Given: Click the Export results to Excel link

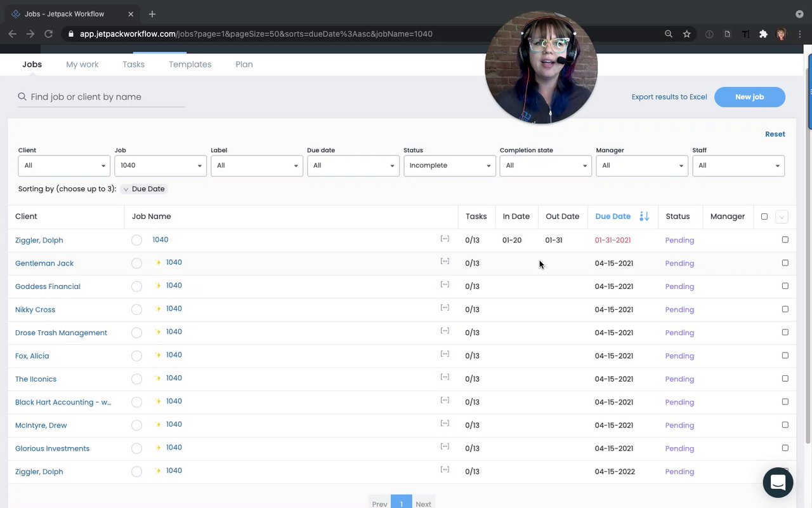Looking at the screenshot, I should pyautogui.click(x=669, y=97).
